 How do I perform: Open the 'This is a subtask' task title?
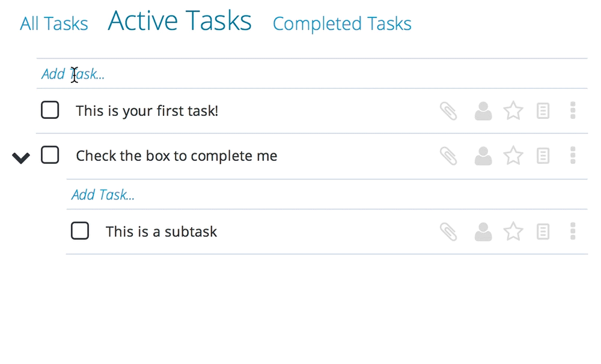click(161, 231)
